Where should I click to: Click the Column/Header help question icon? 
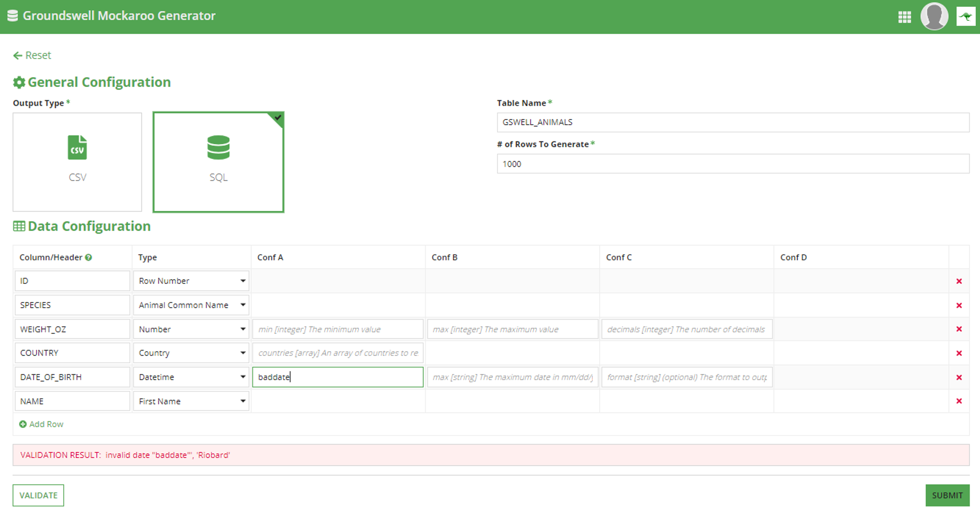coord(89,258)
